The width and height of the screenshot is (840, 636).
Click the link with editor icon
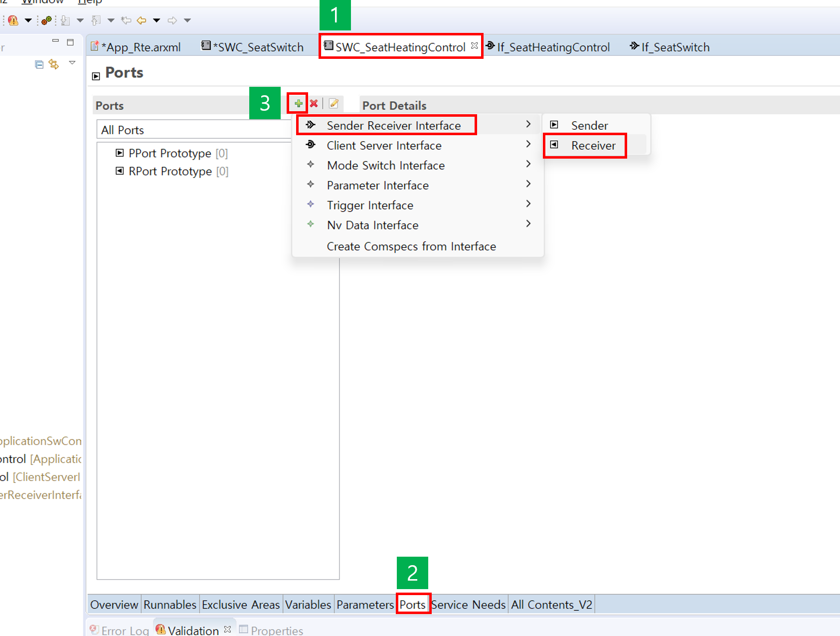point(54,64)
